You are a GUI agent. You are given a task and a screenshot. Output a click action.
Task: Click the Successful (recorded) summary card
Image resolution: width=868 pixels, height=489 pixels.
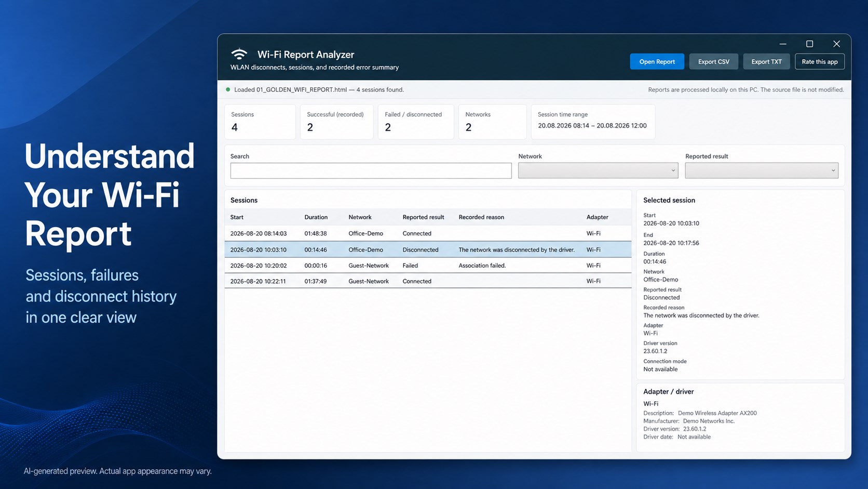point(336,122)
